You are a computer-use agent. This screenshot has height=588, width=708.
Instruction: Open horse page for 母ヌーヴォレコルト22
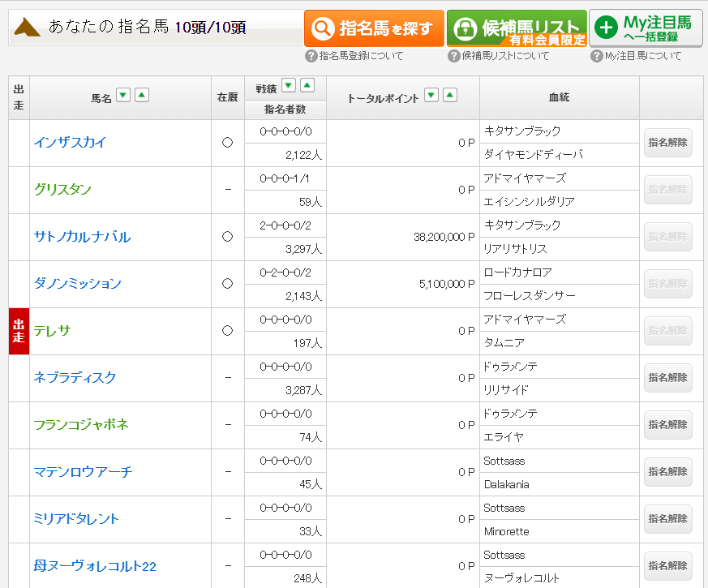[x=95, y=566]
